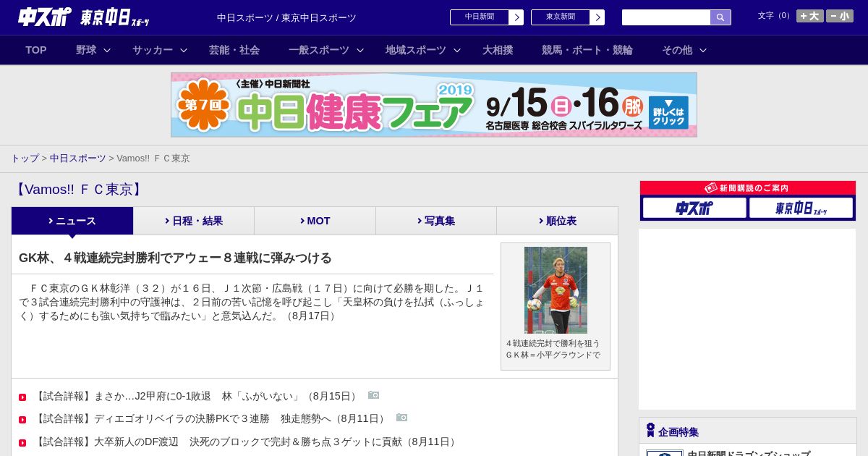Image resolution: width=868 pixels, height=456 pixels.
Task: Open 競馬・ボート・競輪 section
Action: (587, 50)
